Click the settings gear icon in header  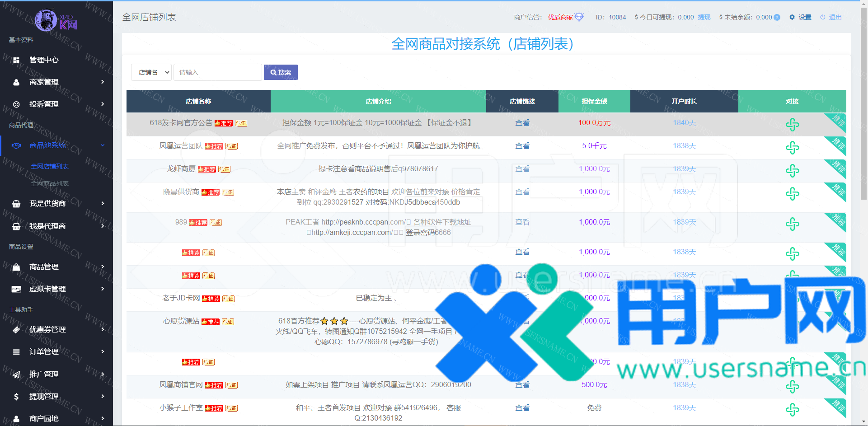click(x=792, y=17)
